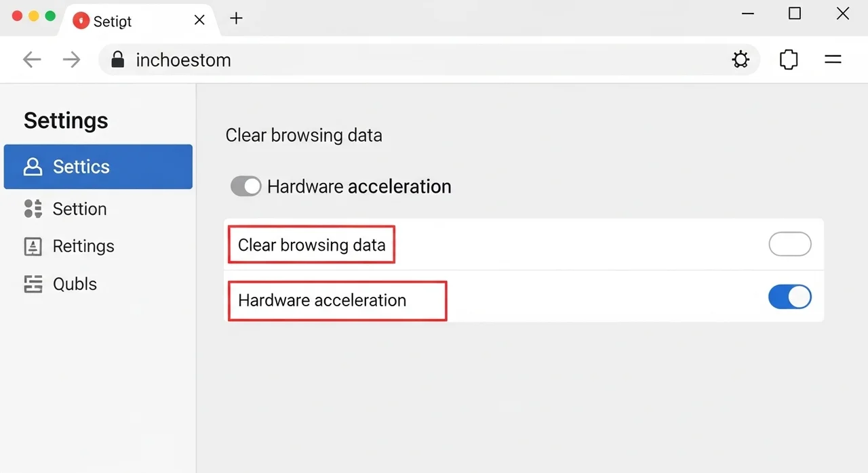868x473 pixels.
Task: Click the lock icon in address bar
Action: [x=118, y=60]
